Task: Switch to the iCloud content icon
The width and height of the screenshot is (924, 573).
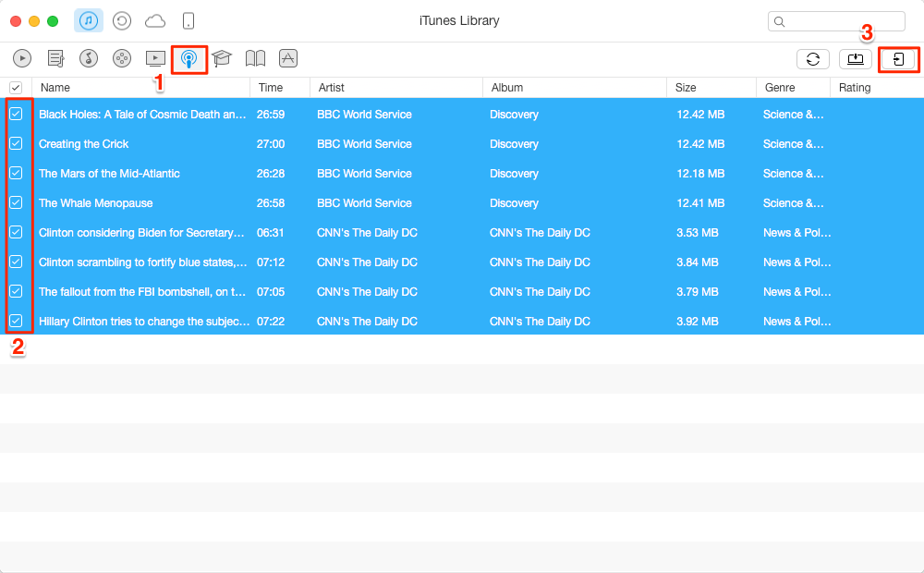Action: tap(155, 21)
